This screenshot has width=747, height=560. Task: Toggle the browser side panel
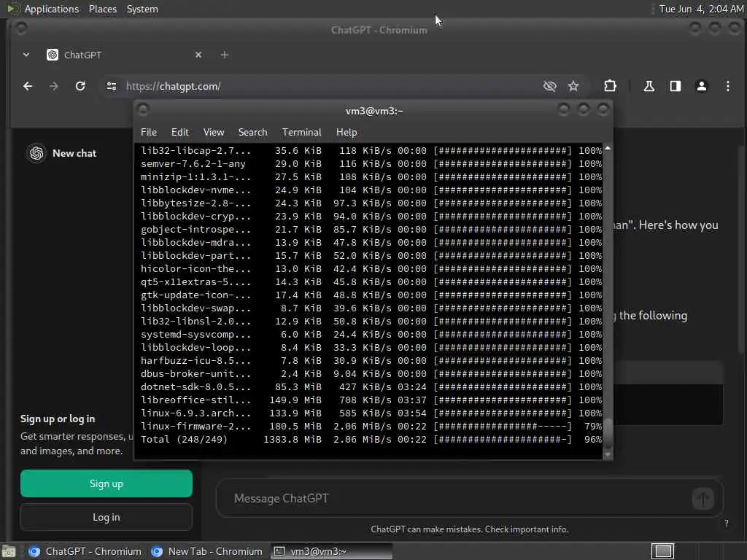point(675,86)
